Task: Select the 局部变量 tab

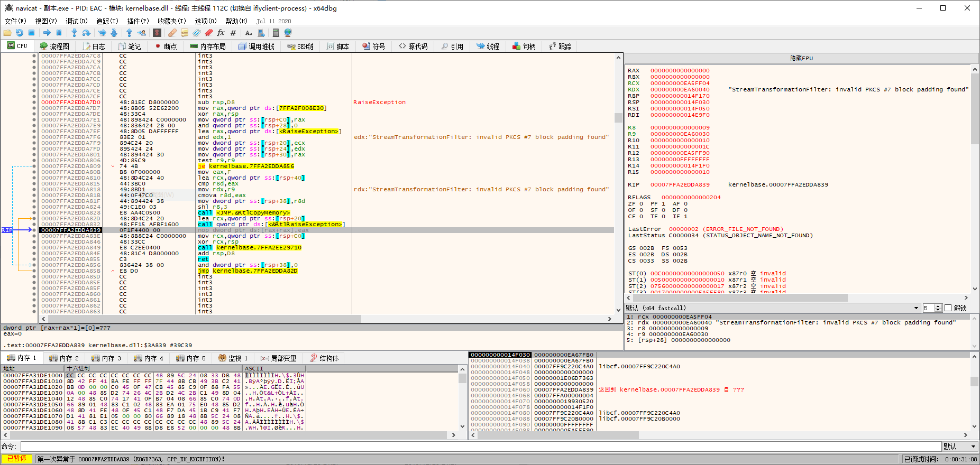Action: [278, 358]
